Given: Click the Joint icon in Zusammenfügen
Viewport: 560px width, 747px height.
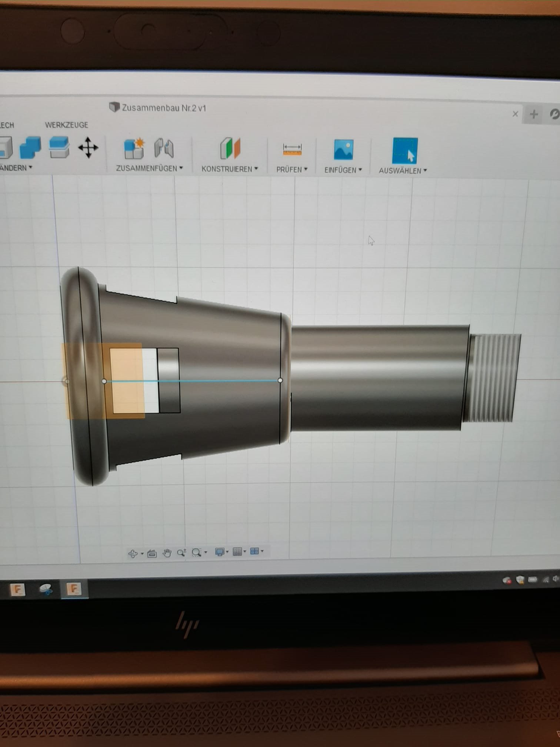Looking at the screenshot, I should click(164, 148).
